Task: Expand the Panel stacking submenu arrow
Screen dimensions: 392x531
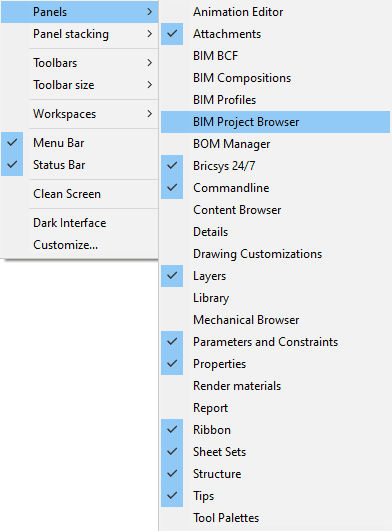Action: click(x=150, y=34)
